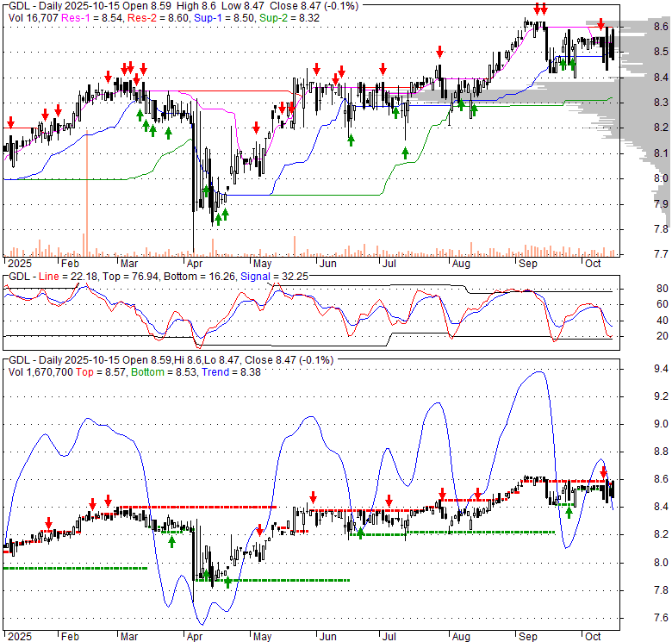Screen dimensions: 672x642
Task: Click the first red arrow in January on the top chart
Action: [10, 122]
